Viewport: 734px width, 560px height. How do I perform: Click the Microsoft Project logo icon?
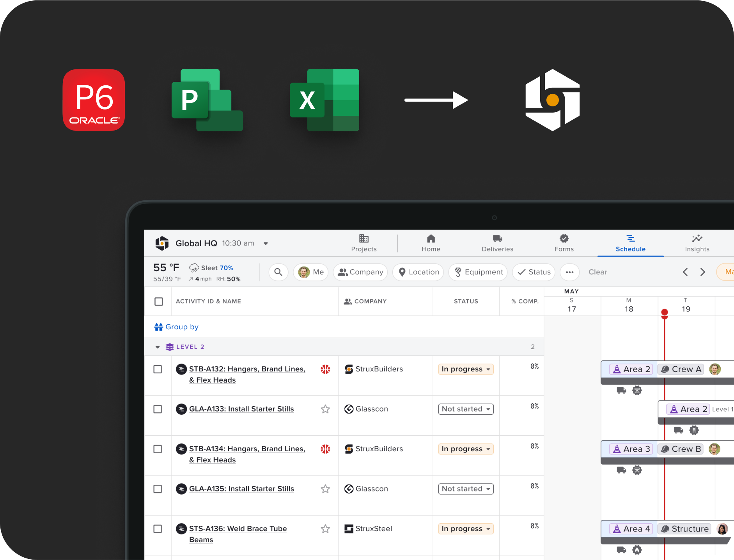click(x=207, y=100)
